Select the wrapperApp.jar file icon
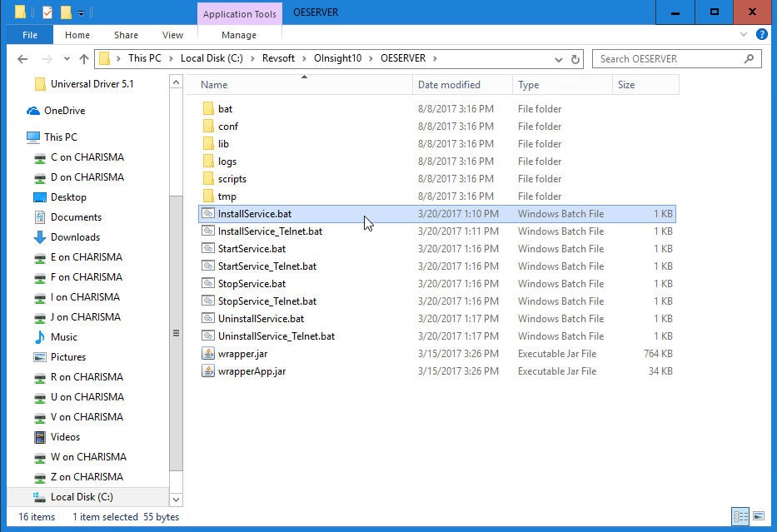The image size is (777, 532). [x=208, y=371]
